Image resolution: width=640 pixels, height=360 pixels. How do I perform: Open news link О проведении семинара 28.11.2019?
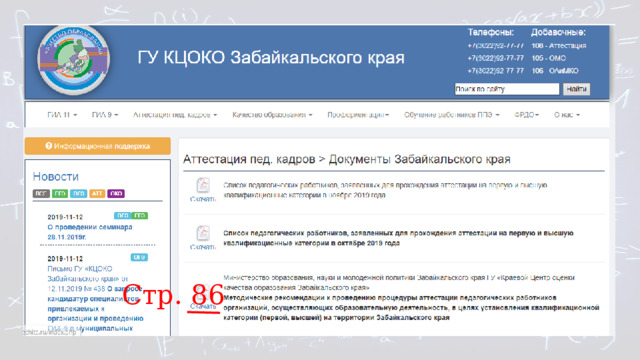tap(90, 232)
